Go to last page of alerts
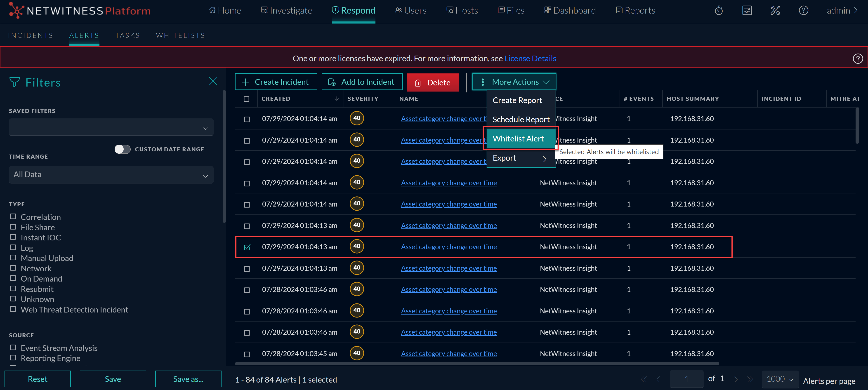This screenshot has height=390, width=868. coord(750,380)
